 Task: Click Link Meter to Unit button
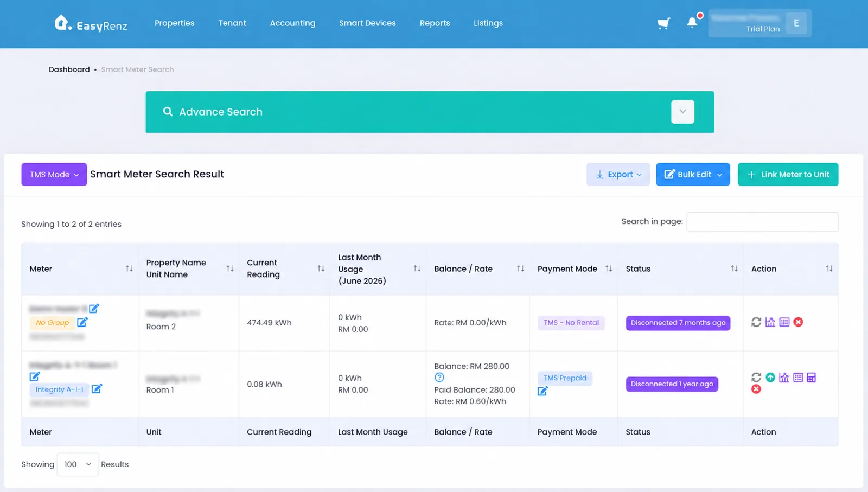pos(788,174)
